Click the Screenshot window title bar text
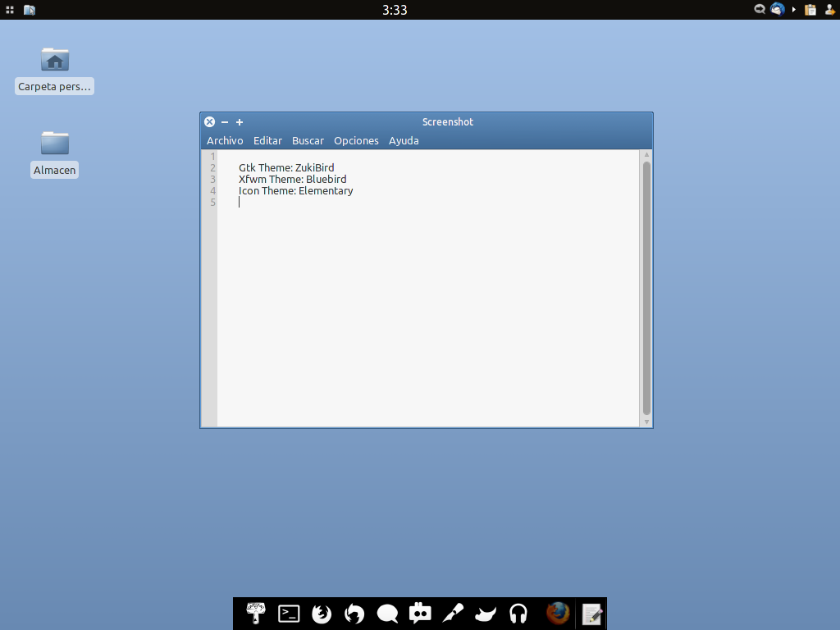Viewport: 840px width, 630px height. [x=447, y=122]
